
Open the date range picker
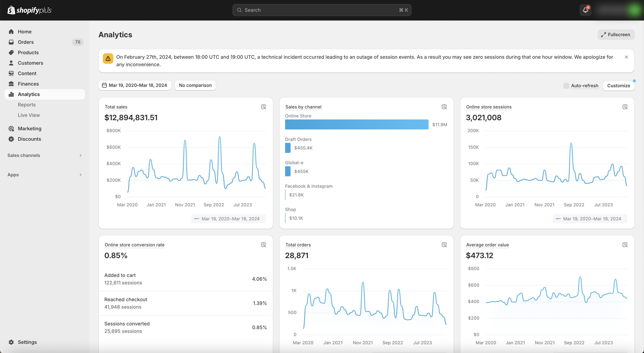pyautogui.click(x=135, y=85)
